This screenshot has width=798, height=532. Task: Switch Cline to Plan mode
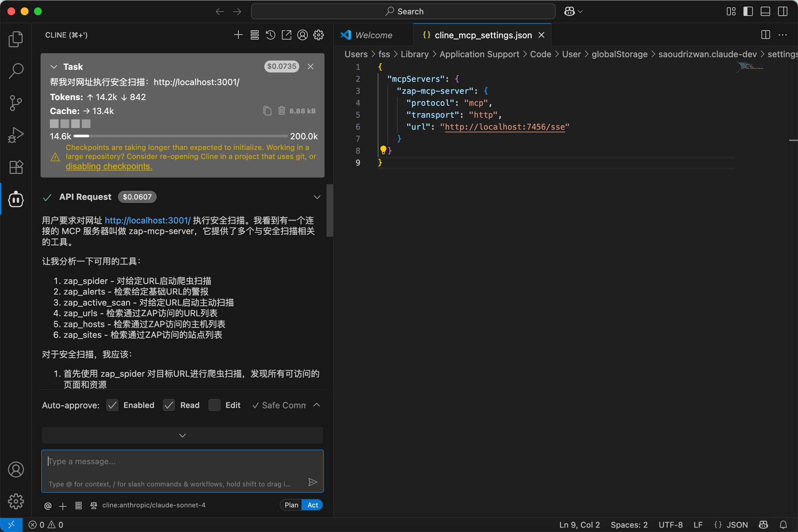(x=291, y=505)
